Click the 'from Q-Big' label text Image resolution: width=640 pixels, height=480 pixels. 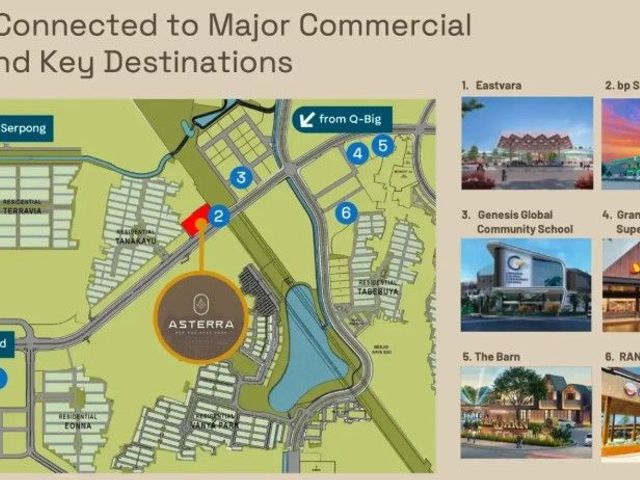(350, 119)
